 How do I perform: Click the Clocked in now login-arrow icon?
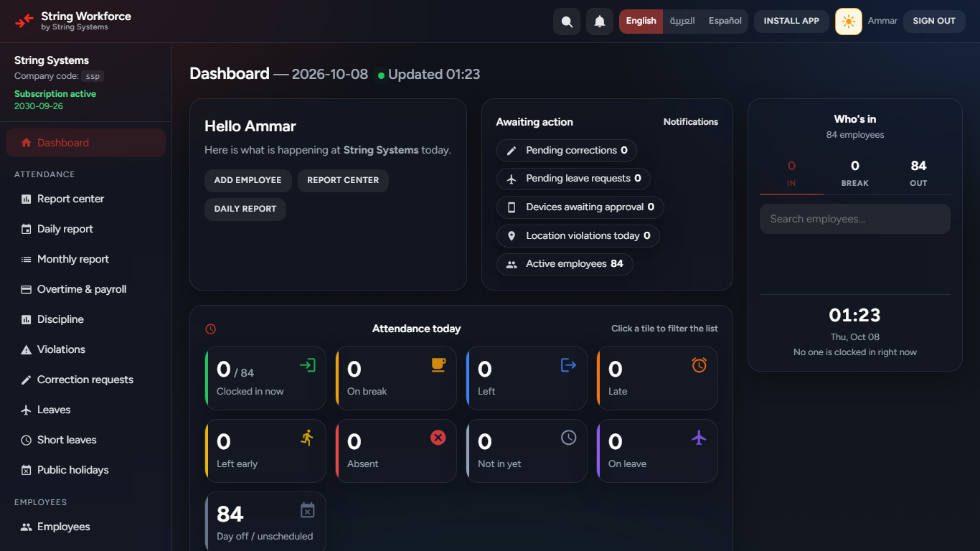(307, 365)
